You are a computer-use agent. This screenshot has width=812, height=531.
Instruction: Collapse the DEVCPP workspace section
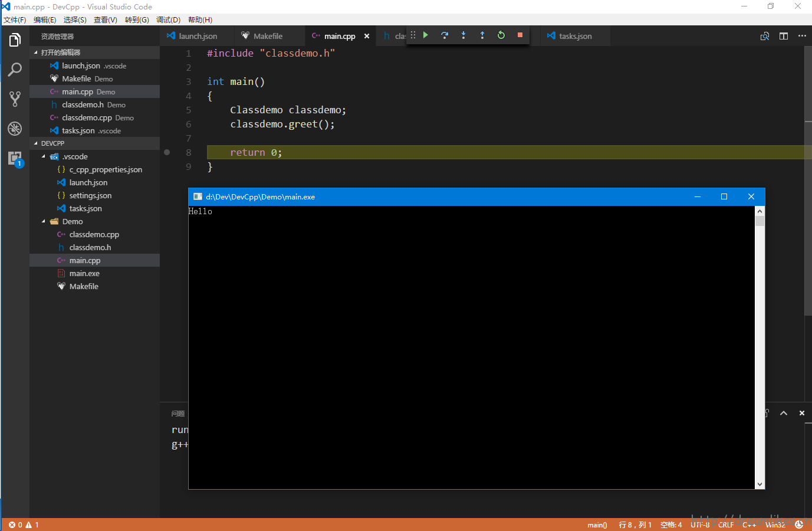click(94, 143)
